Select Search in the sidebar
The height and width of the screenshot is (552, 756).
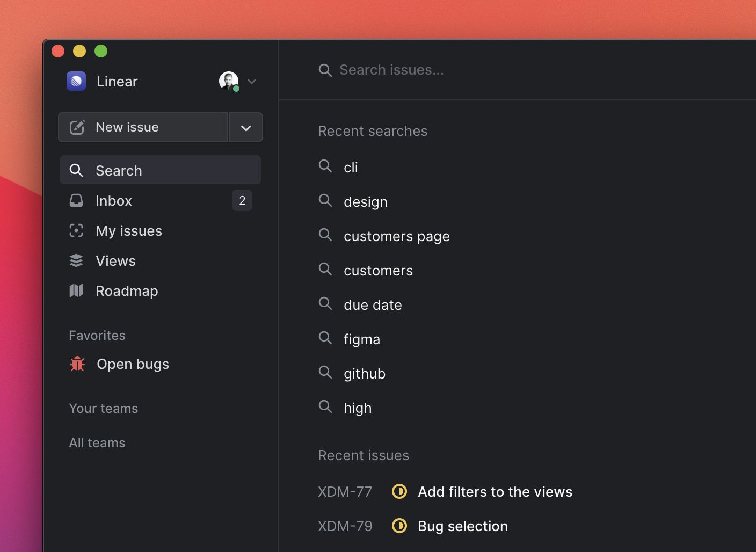pyautogui.click(x=160, y=170)
